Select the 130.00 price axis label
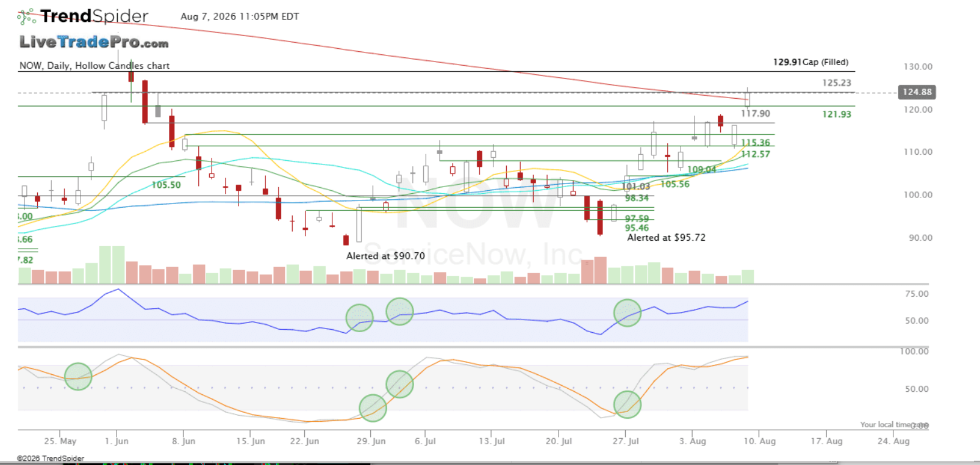980x465 pixels. (918, 67)
